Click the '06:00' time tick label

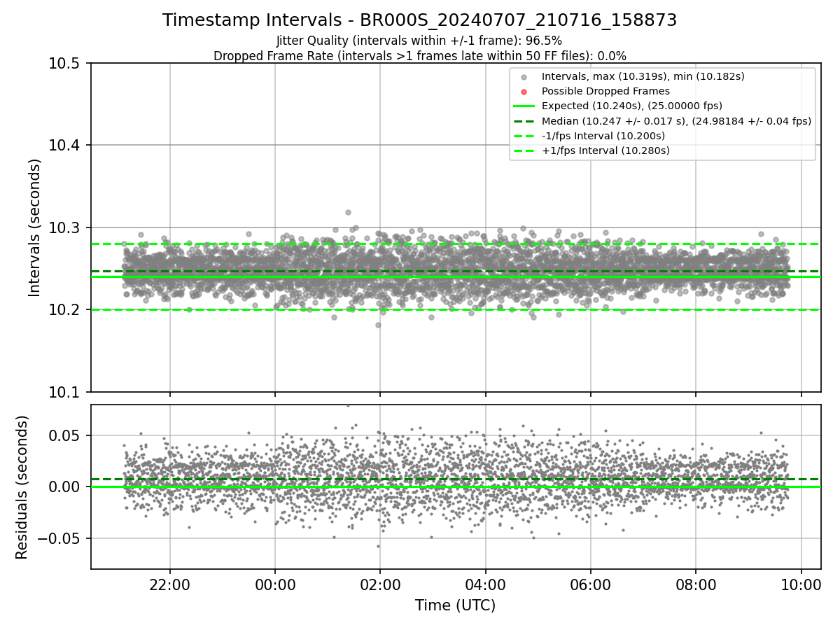pos(590,584)
